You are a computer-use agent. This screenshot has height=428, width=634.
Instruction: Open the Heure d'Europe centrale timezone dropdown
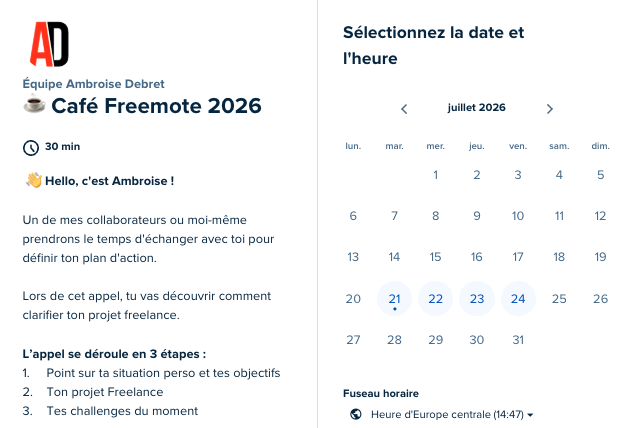point(442,414)
